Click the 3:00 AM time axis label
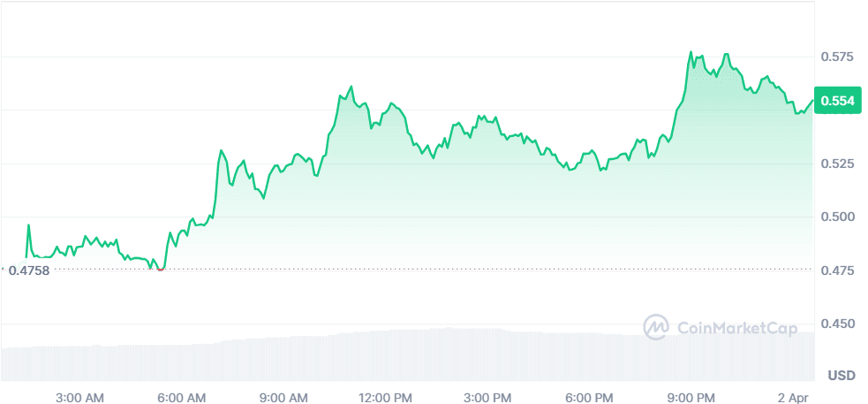Screen dimensions: 868x404 pos(79,399)
